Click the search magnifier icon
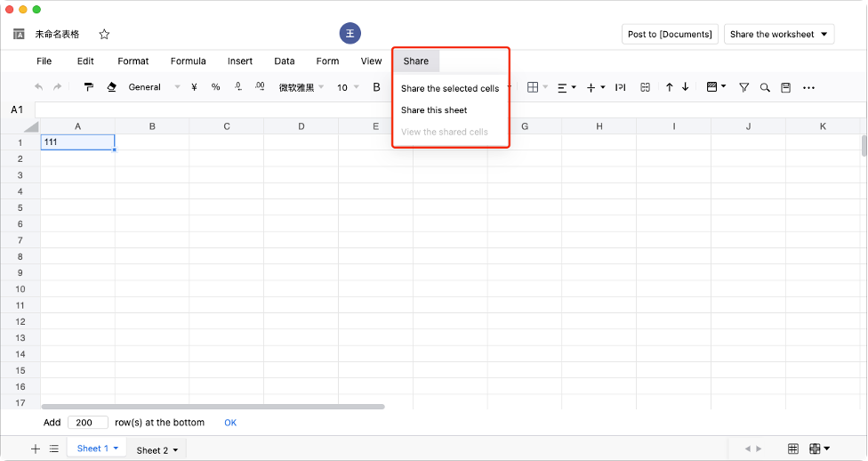 765,87
